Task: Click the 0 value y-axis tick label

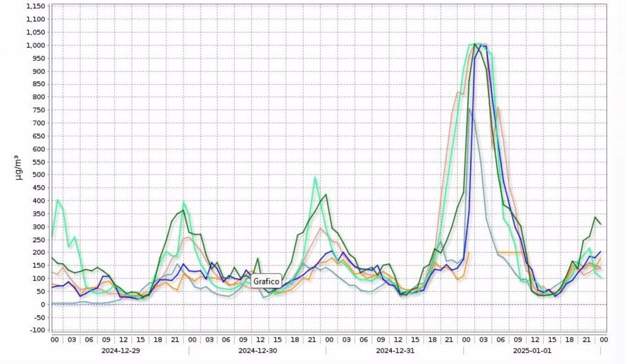Action: 43,304
